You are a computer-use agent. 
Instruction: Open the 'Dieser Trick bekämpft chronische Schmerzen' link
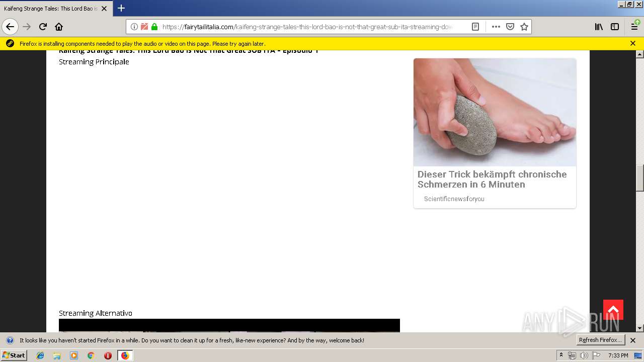coord(492,179)
